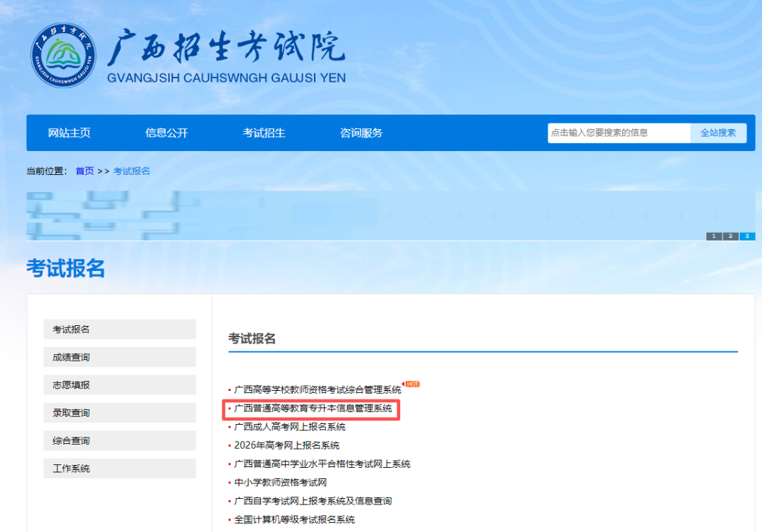This screenshot has width=762, height=532.
Task: Open the 信息公开 navigation item
Action: (x=167, y=133)
